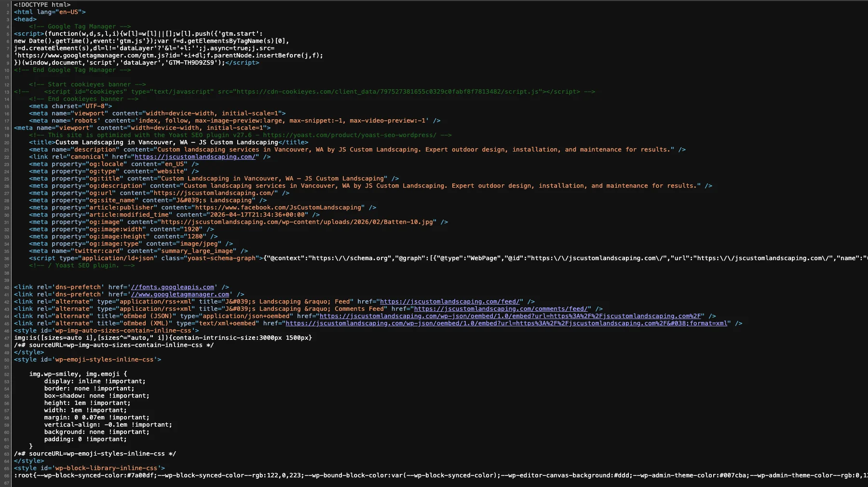
Task: Click the "img.wp-smiley, img.emoji" selector
Action: (78, 374)
